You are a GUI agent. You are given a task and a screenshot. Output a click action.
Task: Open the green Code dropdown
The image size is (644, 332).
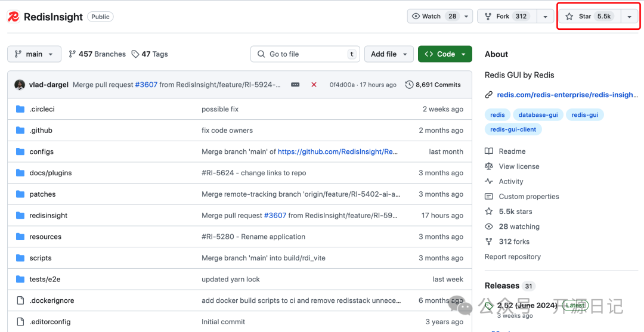point(445,54)
